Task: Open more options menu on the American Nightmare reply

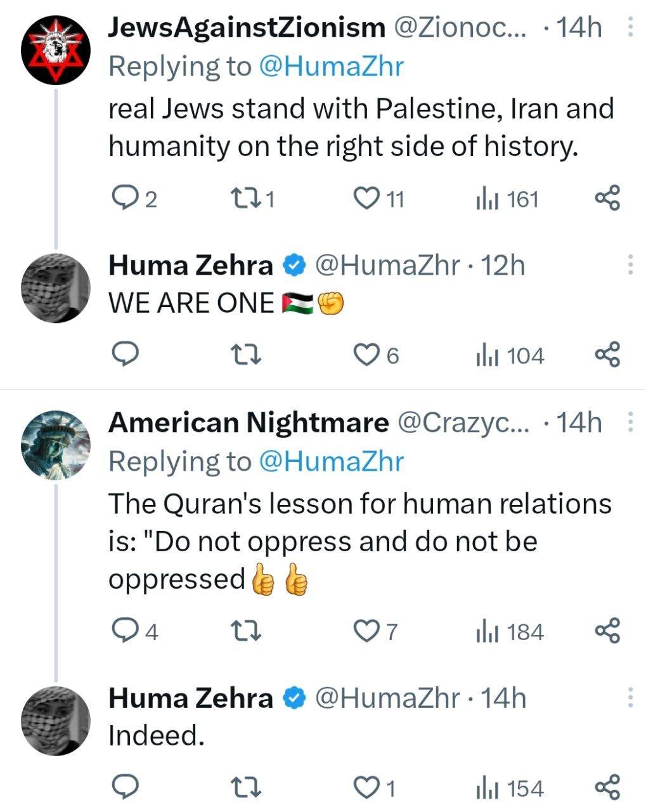Action: coord(630,422)
